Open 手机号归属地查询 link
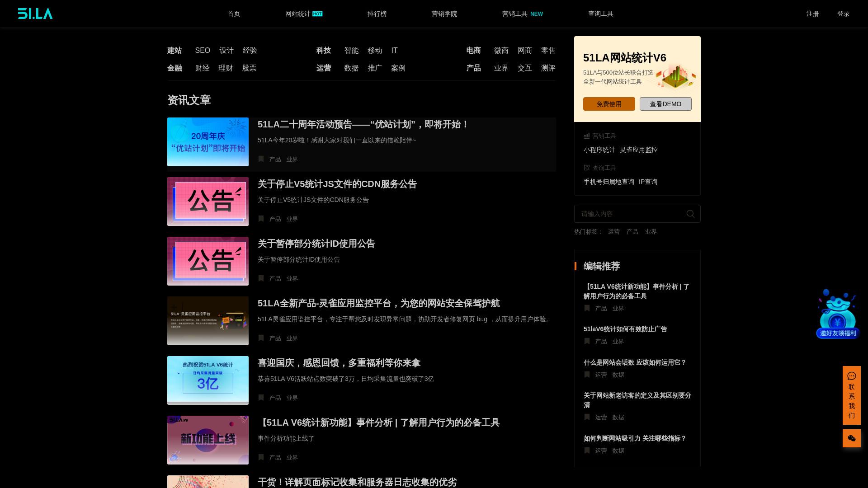The width and height of the screenshot is (868, 488). pyautogui.click(x=609, y=182)
